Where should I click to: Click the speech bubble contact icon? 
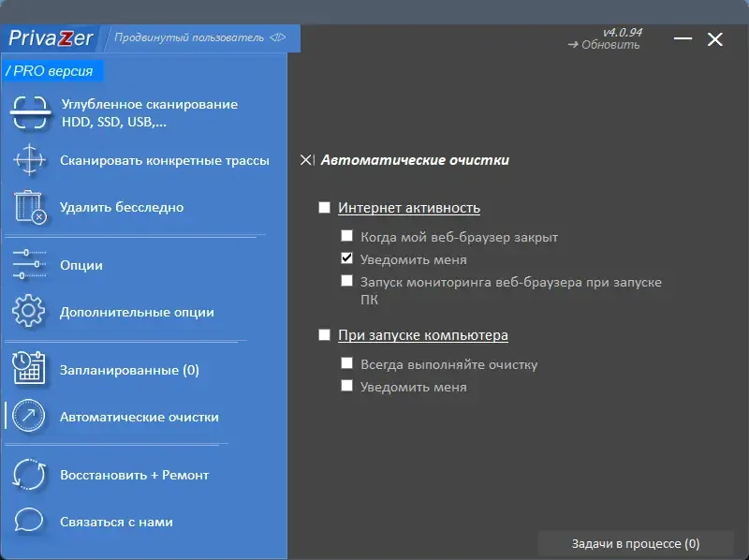(30, 522)
